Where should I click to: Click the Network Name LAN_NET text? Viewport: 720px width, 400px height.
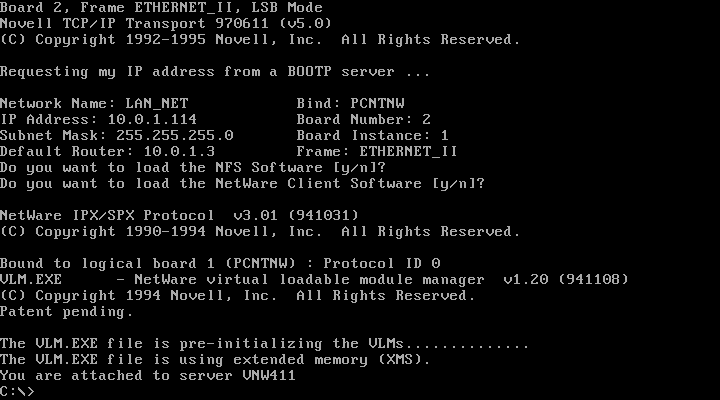point(94,103)
